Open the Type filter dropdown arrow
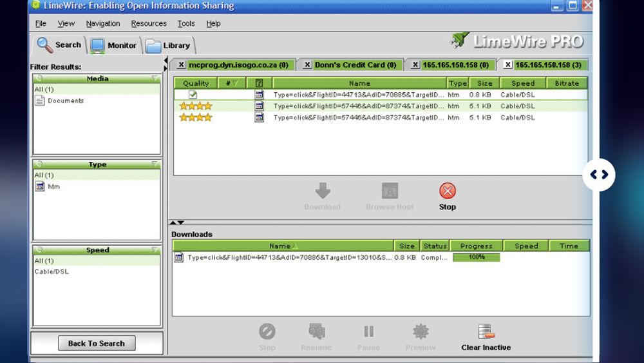 [155, 164]
